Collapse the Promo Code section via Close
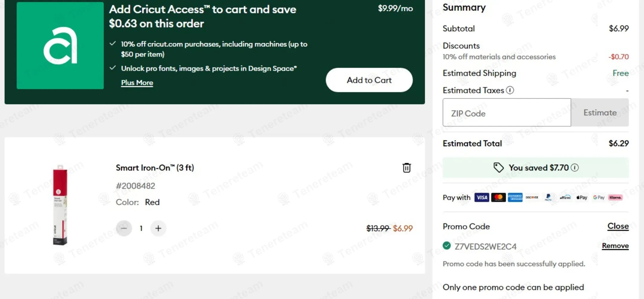The image size is (644, 299). [618, 226]
